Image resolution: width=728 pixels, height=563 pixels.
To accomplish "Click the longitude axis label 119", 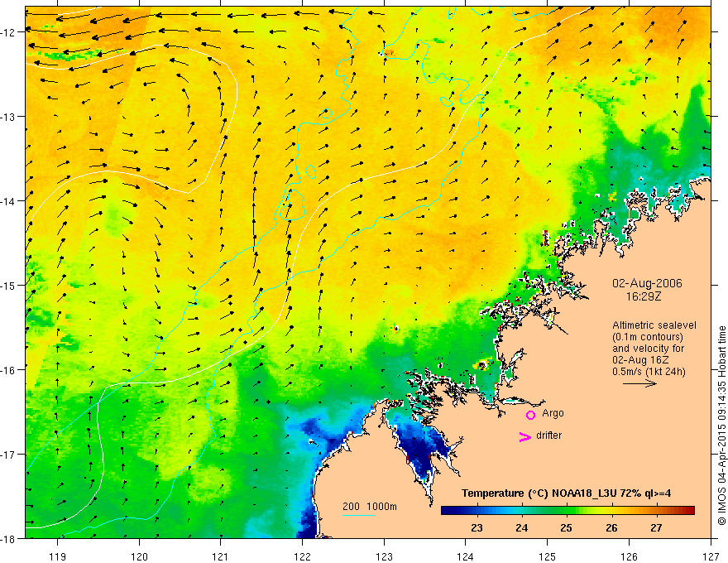I will pos(58,556).
